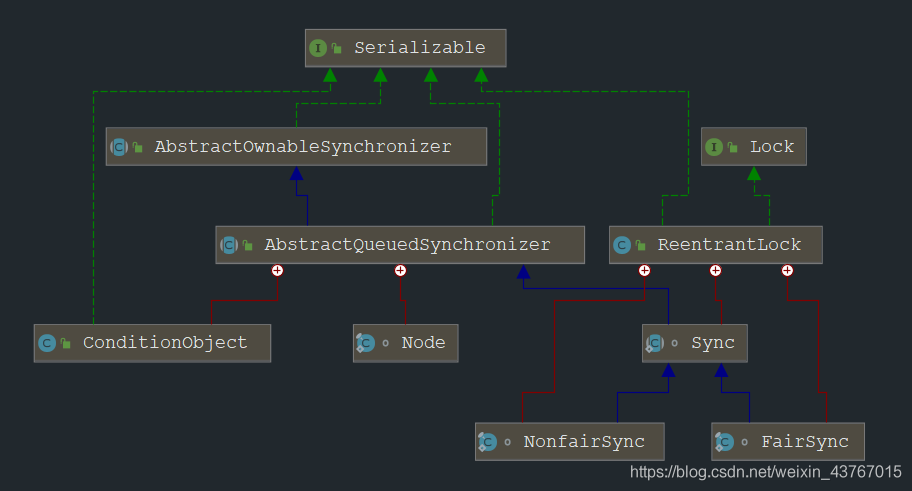Open the blog.csdn.net watermark link

(765, 471)
